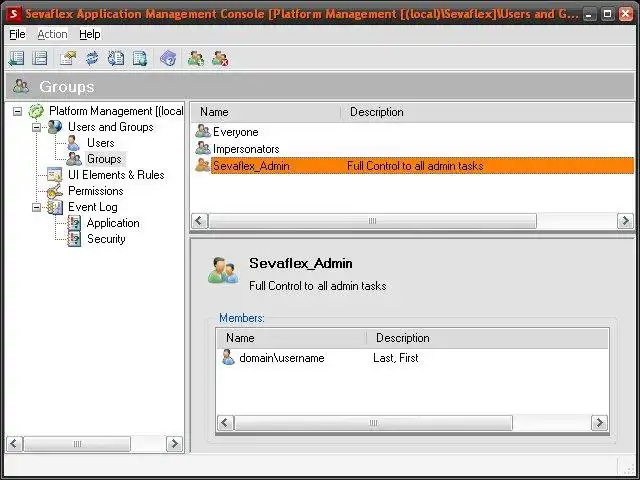The image size is (640, 480).
Task: Click the group icon next to Everyone
Action: tap(203, 131)
